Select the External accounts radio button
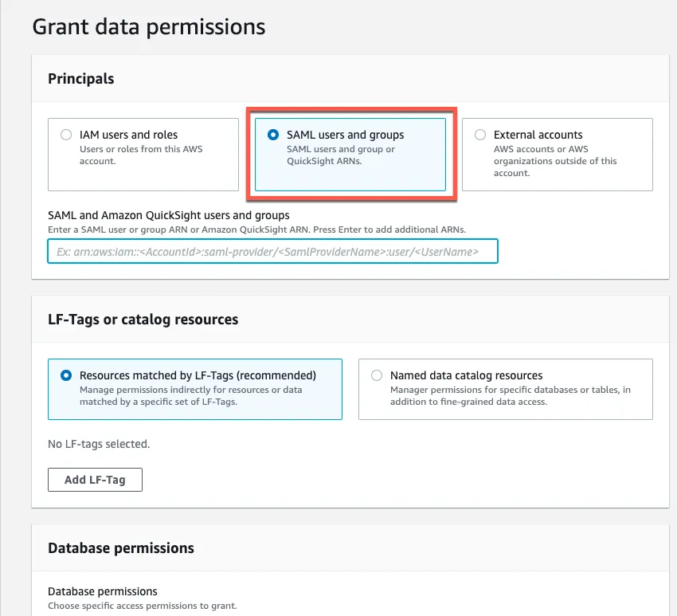 pos(480,135)
